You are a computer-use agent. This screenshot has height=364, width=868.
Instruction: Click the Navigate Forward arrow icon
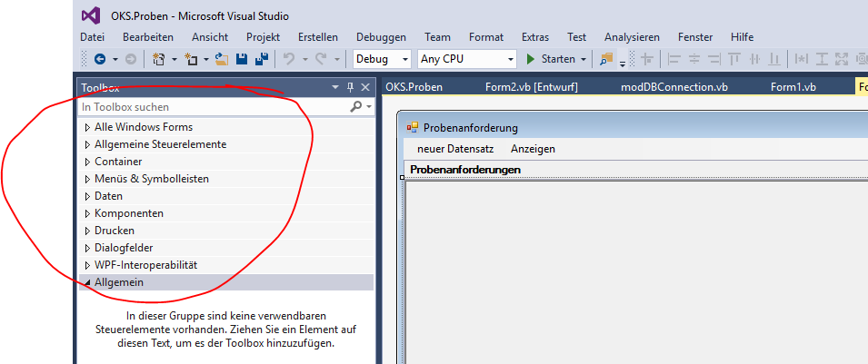tap(131, 59)
